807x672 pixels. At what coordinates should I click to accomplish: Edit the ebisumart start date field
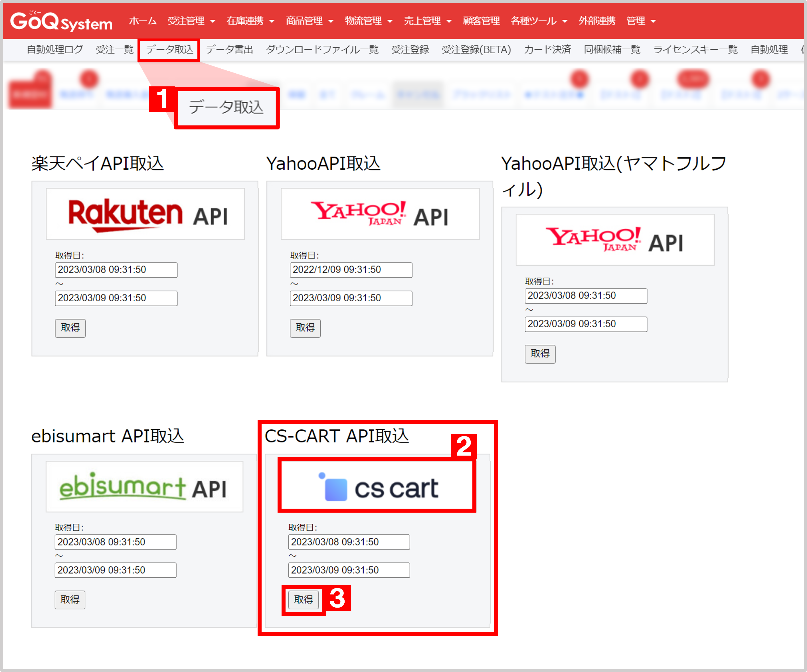pos(116,542)
